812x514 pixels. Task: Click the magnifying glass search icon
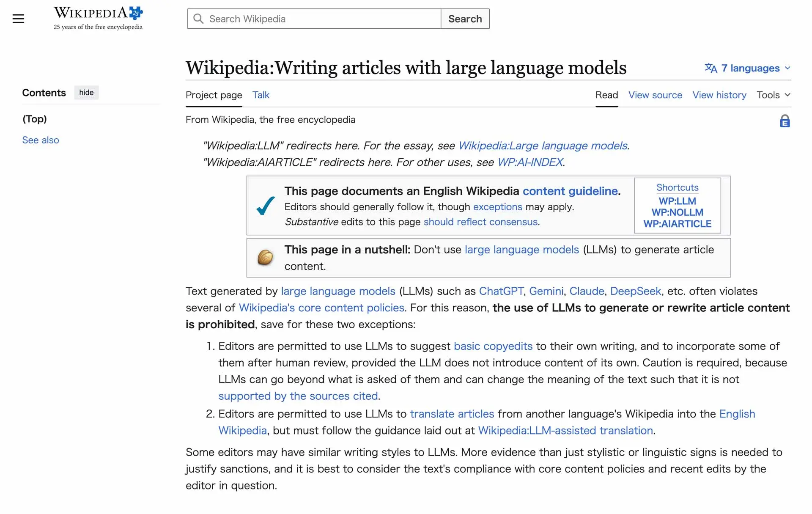198,19
